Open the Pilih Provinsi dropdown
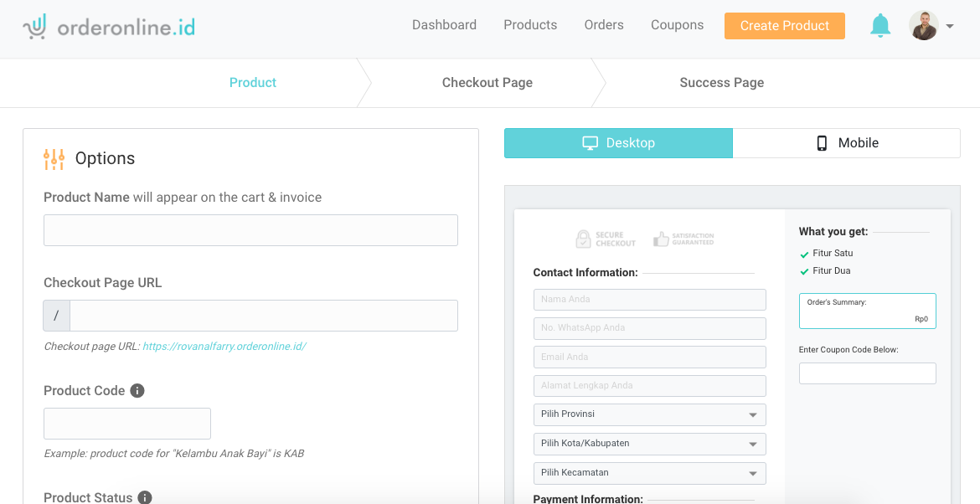 click(x=649, y=414)
